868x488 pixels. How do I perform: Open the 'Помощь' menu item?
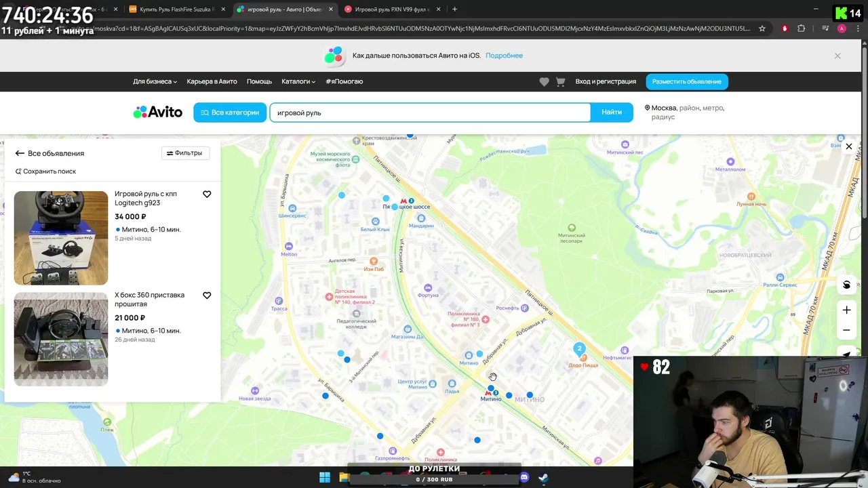(259, 81)
